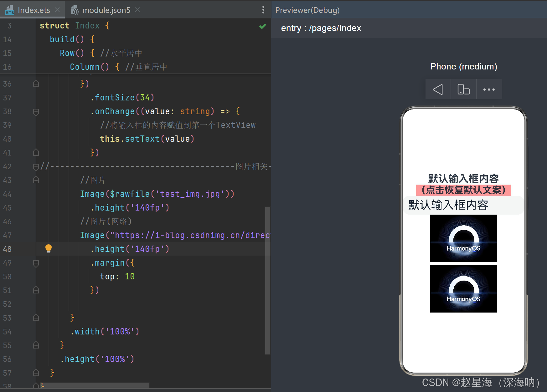Click the Index.ets file type icon

tap(10, 10)
